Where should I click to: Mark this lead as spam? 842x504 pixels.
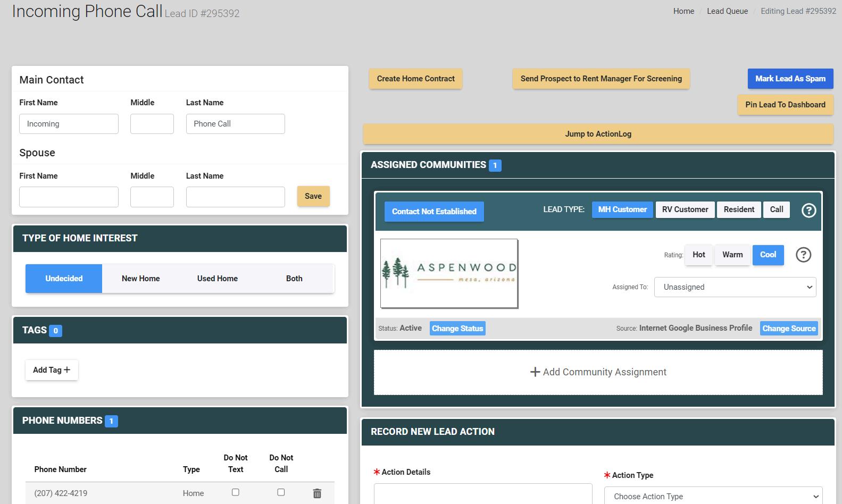point(790,79)
